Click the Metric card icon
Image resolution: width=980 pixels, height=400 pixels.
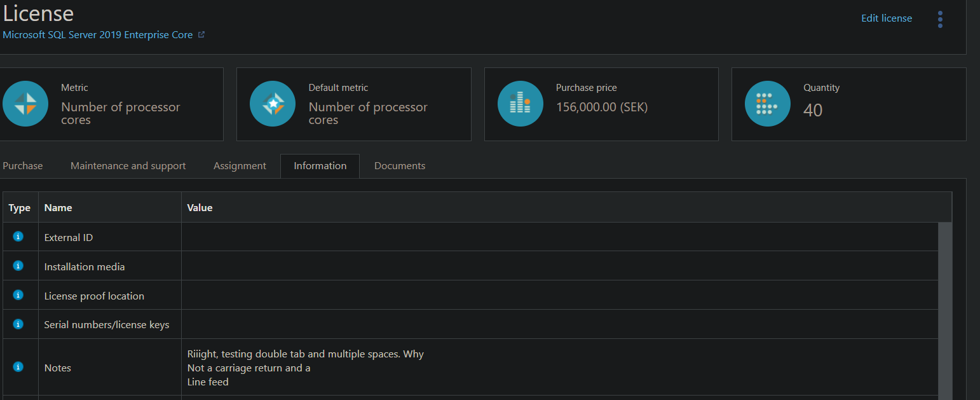(25, 104)
